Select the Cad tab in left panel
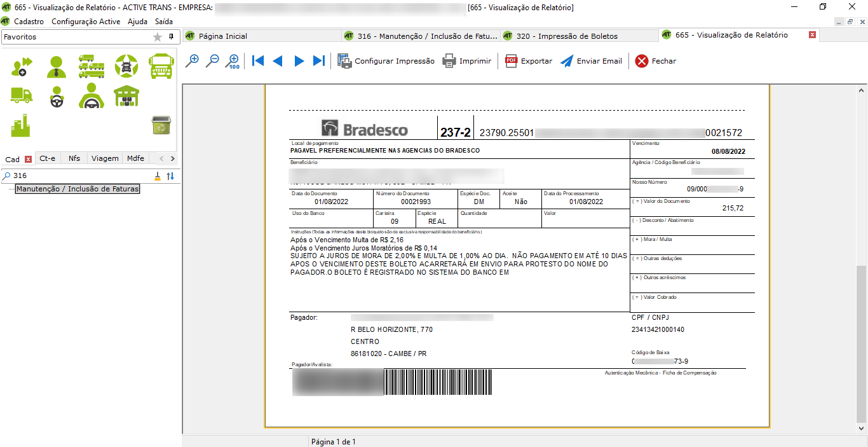868x447 pixels. pos(13,159)
